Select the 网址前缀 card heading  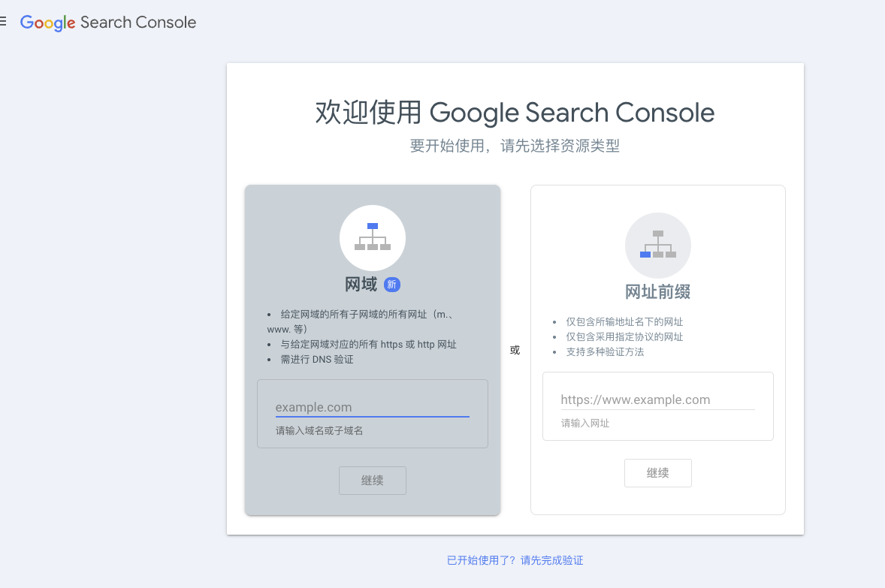[x=658, y=291]
